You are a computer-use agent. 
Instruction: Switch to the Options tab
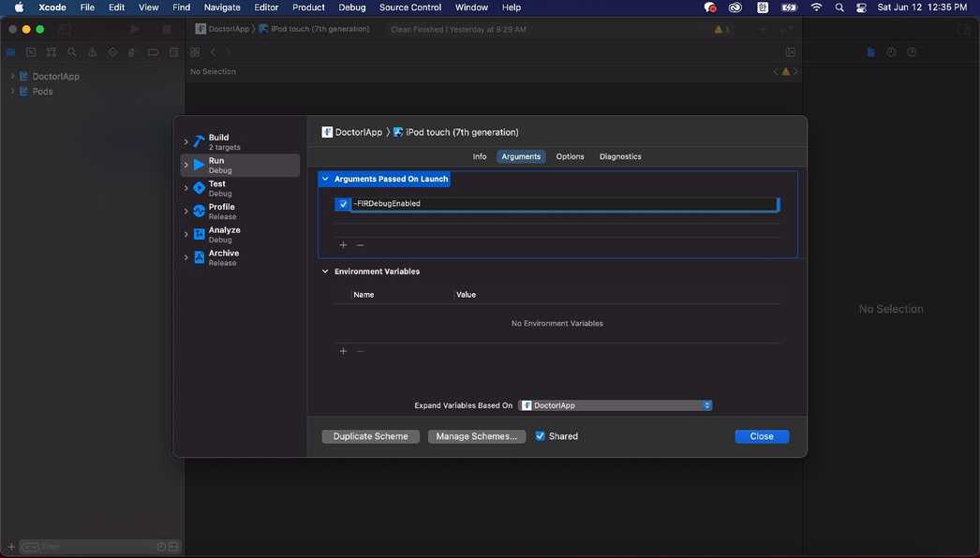coord(570,157)
